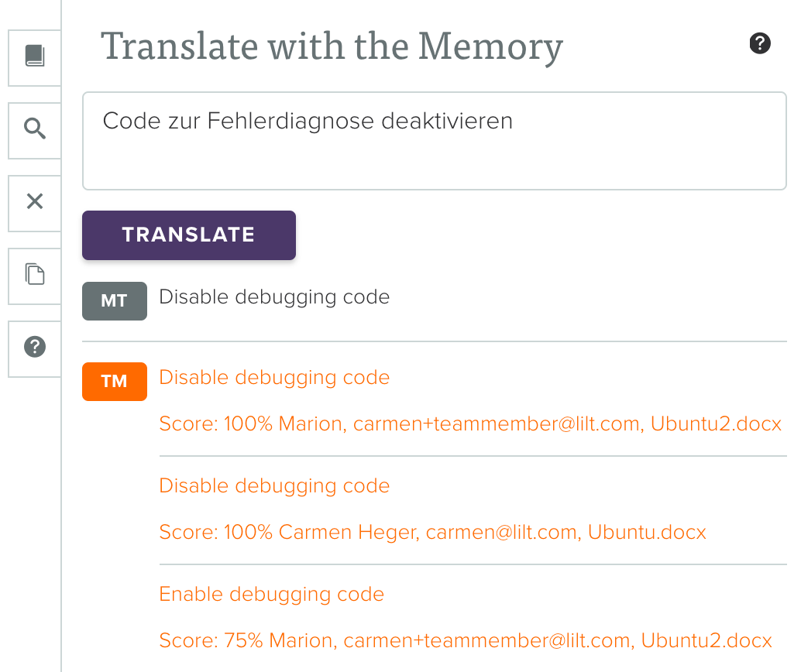This screenshot has width=801, height=672.
Task: Select the second TM "Disable debugging code" match
Action: [274, 486]
